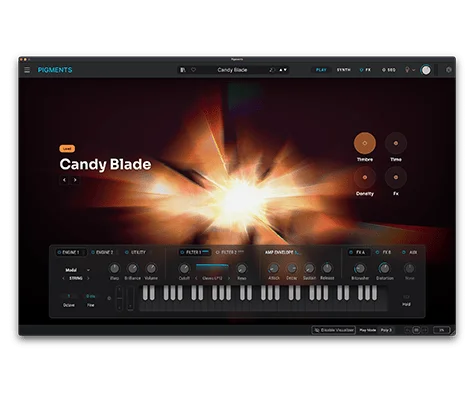This screenshot has width=473, height=400.
Task: Click Enable Visualizer button
Action: [x=334, y=330]
